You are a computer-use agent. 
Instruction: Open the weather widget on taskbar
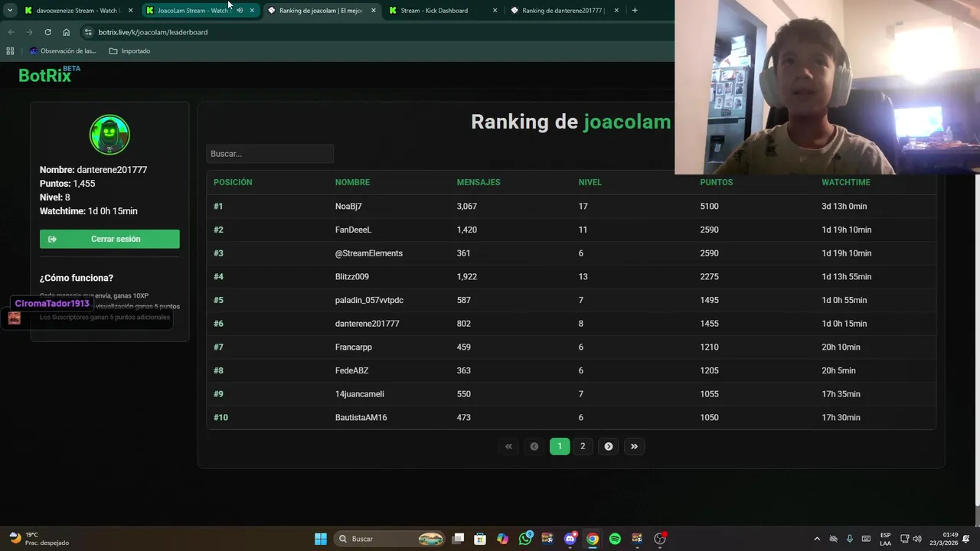tap(40, 539)
